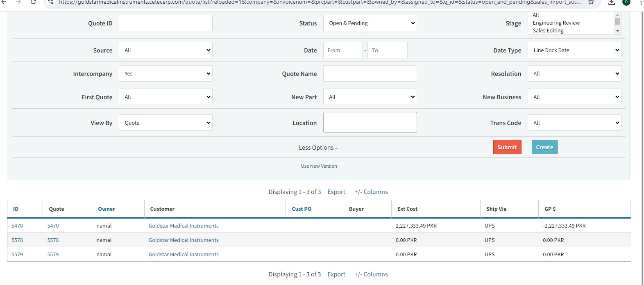The image size is (644, 285).
Task: Bookmark this page with the star icon
Action: coord(591,2)
